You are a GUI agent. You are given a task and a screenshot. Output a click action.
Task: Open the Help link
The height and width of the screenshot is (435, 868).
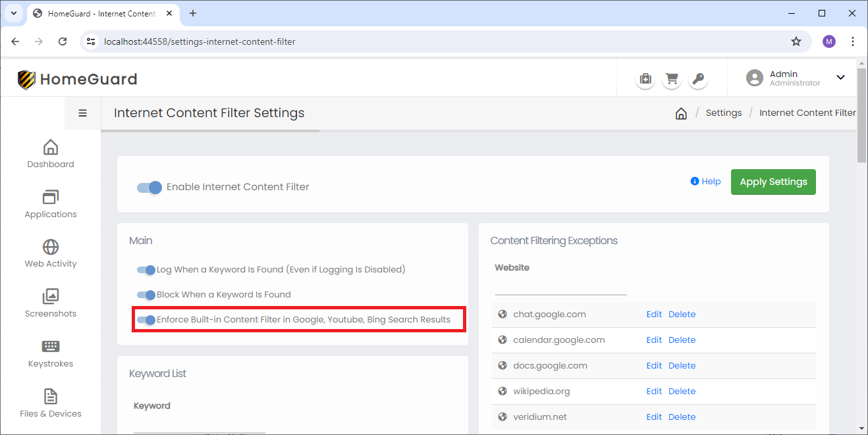711,182
